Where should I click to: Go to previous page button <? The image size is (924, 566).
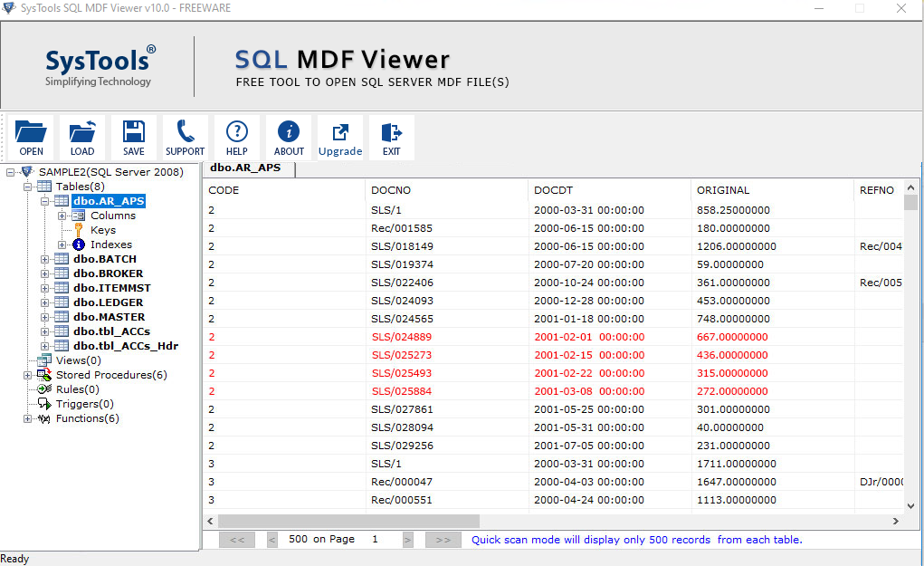coord(271,540)
